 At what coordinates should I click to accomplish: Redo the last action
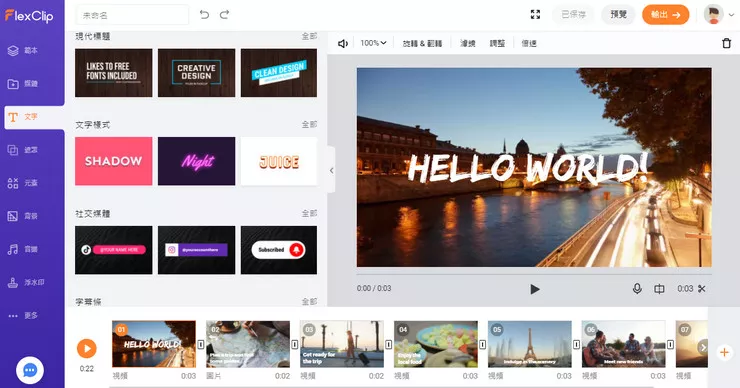coord(225,15)
